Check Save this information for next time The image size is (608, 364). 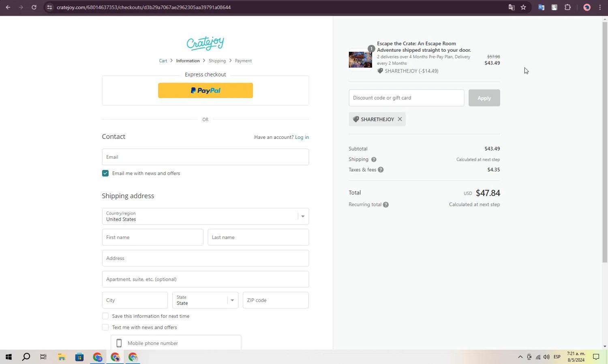tap(105, 316)
